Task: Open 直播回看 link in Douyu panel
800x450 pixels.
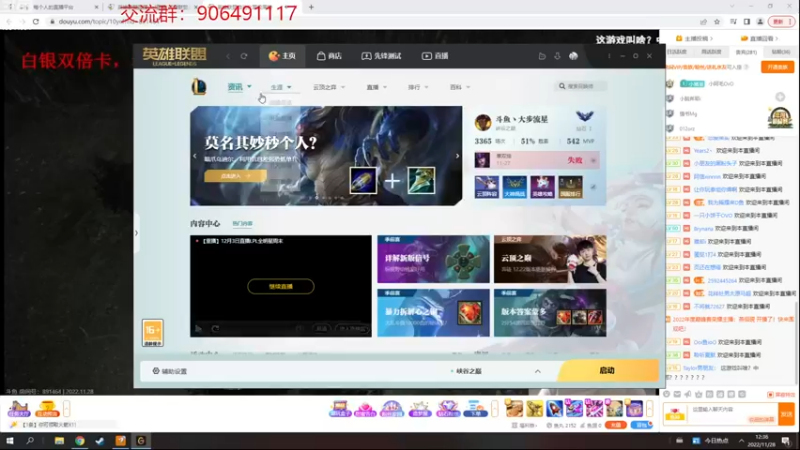Action: [x=760, y=38]
